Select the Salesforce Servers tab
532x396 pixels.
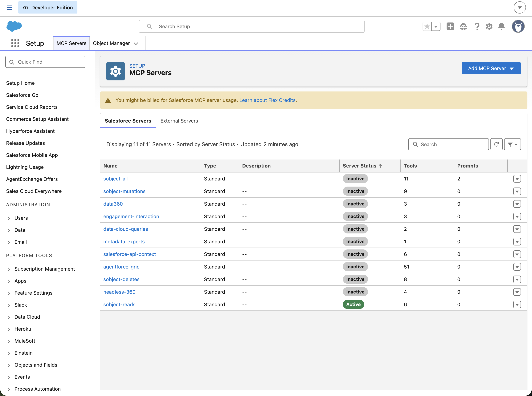tap(128, 121)
